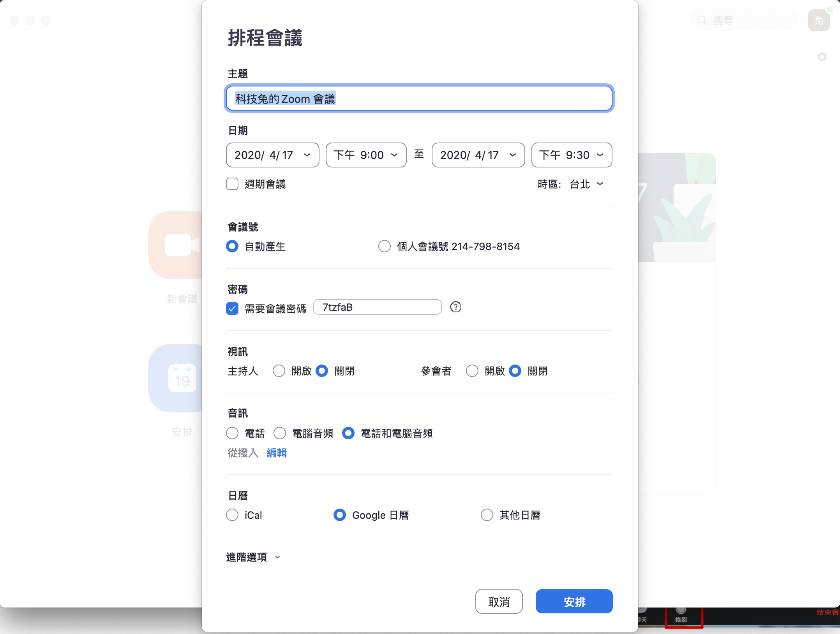Enable the 週期會議 recurring meeting checkbox
Viewport: 840px width, 634px height.
click(232, 184)
